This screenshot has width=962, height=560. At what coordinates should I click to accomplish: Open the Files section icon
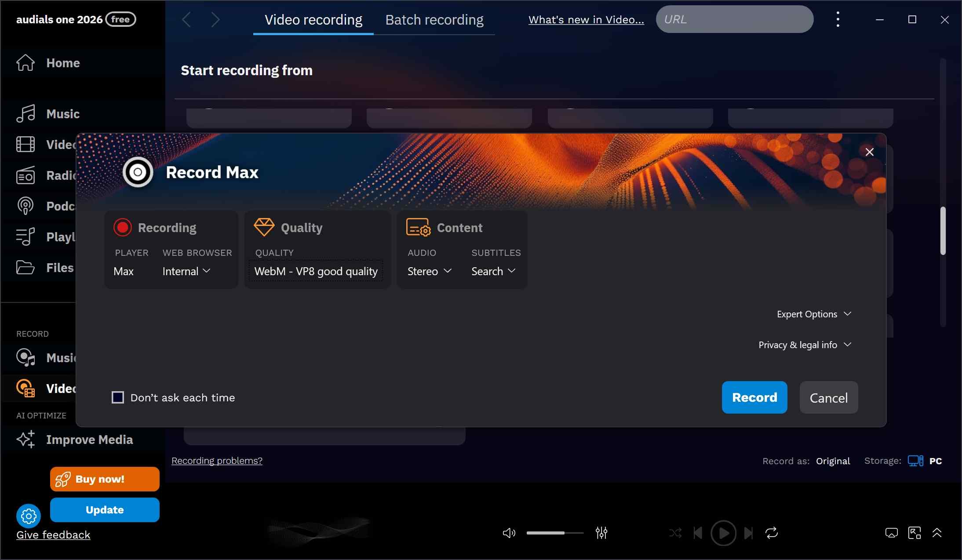(x=25, y=267)
